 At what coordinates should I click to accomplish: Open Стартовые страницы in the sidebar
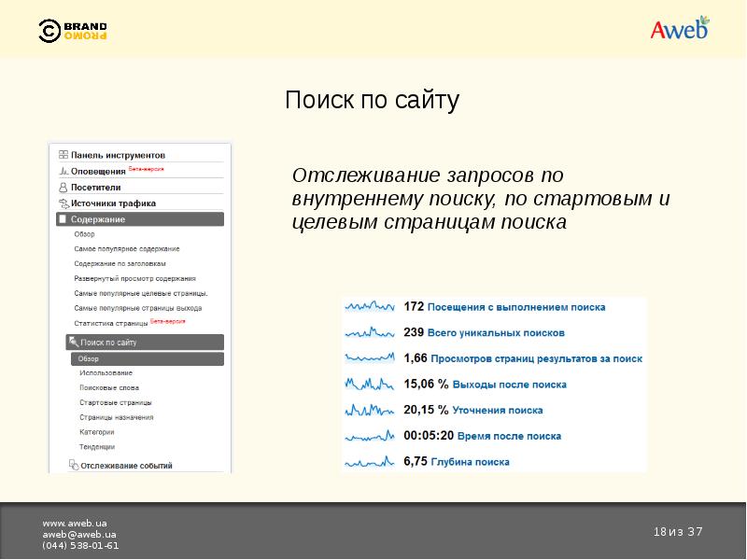pyautogui.click(x=115, y=403)
